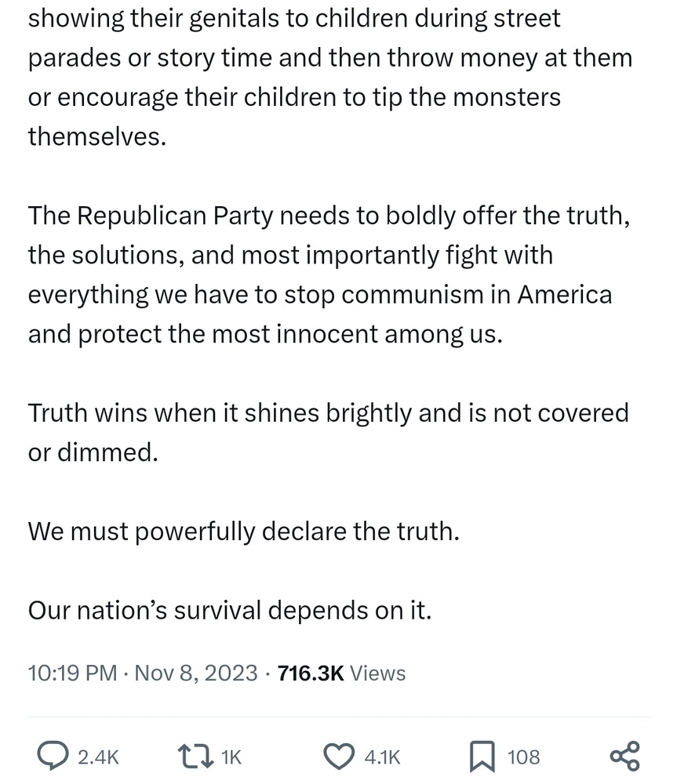Viewport: 677px width, 784px height.
Task: Select the 'Truth wins when it shines' paragraph
Action: [x=328, y=433]
